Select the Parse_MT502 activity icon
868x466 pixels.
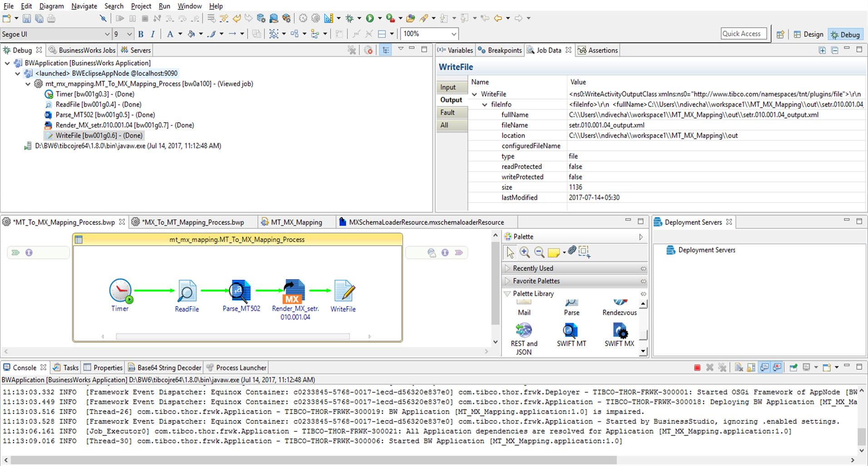pos(240,291)
